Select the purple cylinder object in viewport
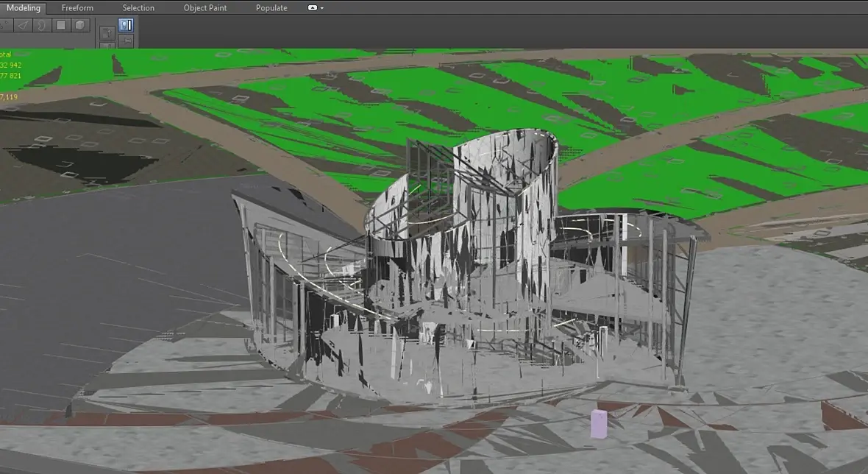The width and height of the screenshot is (868, 474). (599, 424)
